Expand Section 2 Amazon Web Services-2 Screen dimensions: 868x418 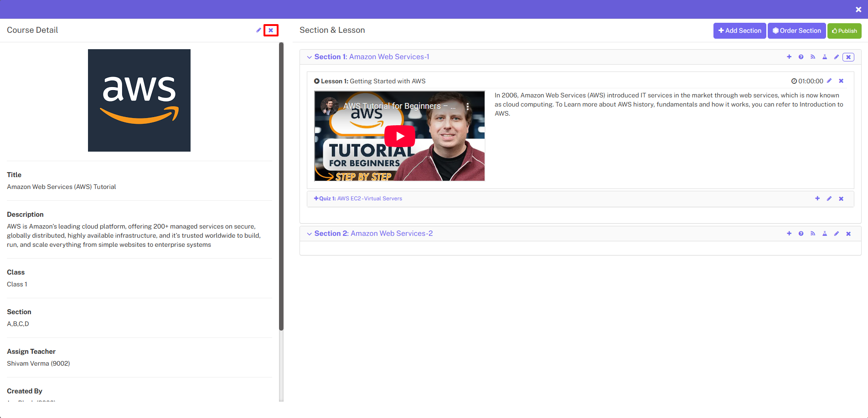click(310, 233)
